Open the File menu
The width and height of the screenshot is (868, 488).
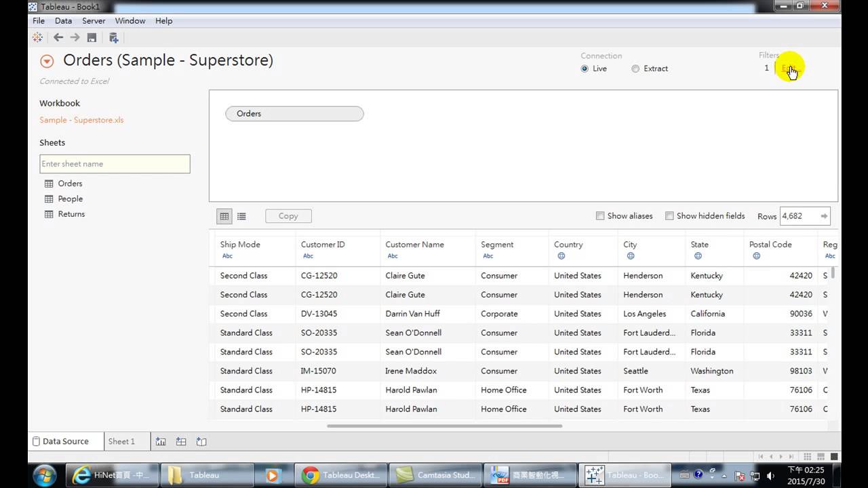click(x=39, y=21)
